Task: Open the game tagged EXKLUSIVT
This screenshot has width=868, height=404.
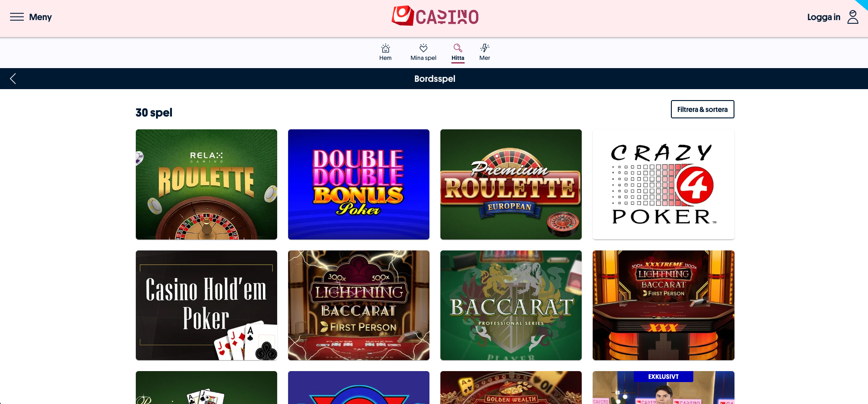Action: pyautogui.click(x=664, y=388)
